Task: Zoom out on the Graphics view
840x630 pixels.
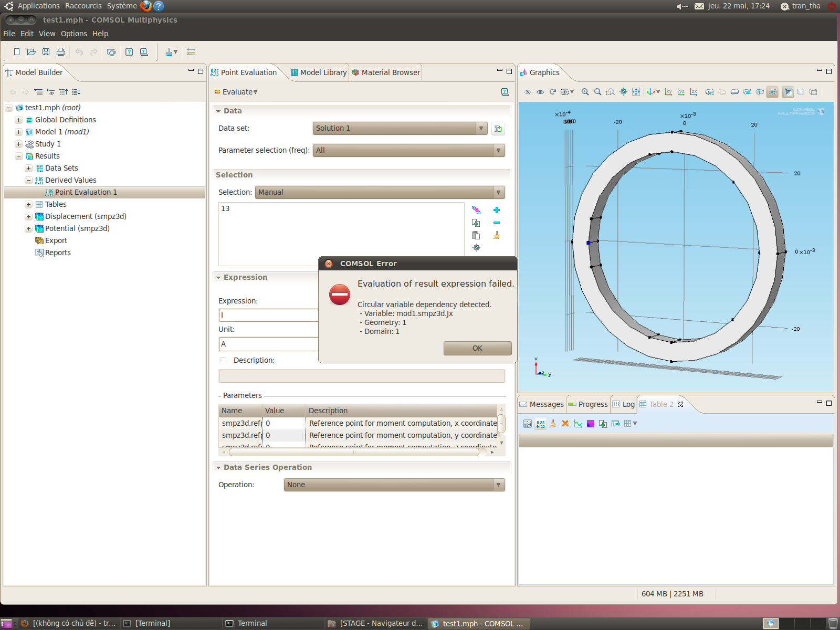Action: (x=597, y=92)
